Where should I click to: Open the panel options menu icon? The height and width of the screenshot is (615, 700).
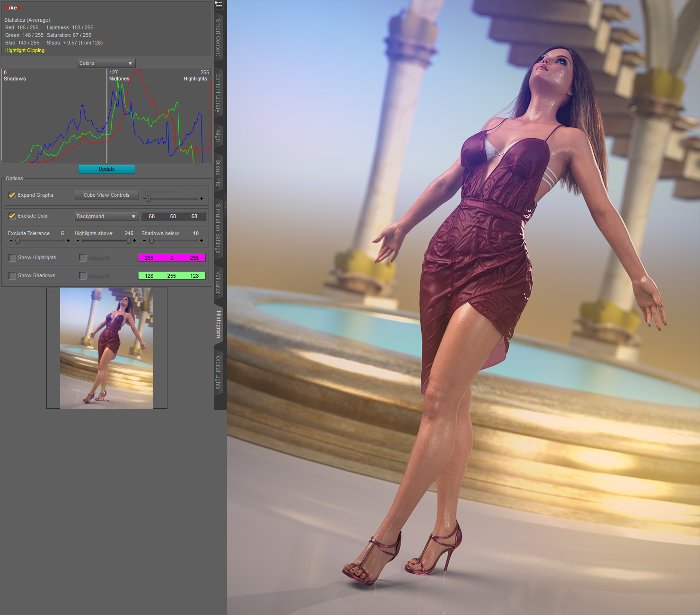click(x=218, y=5)
